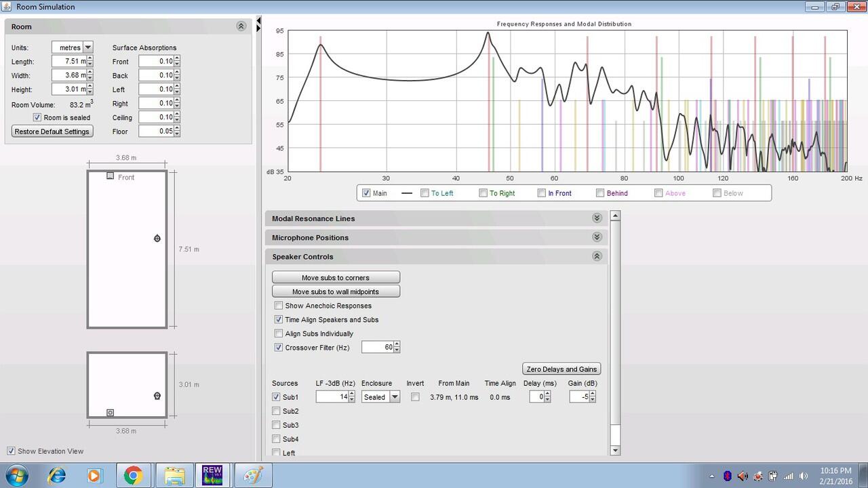Click the Java icon in title bar
Viewport: 868px width, 488px height.
point(7,7)
